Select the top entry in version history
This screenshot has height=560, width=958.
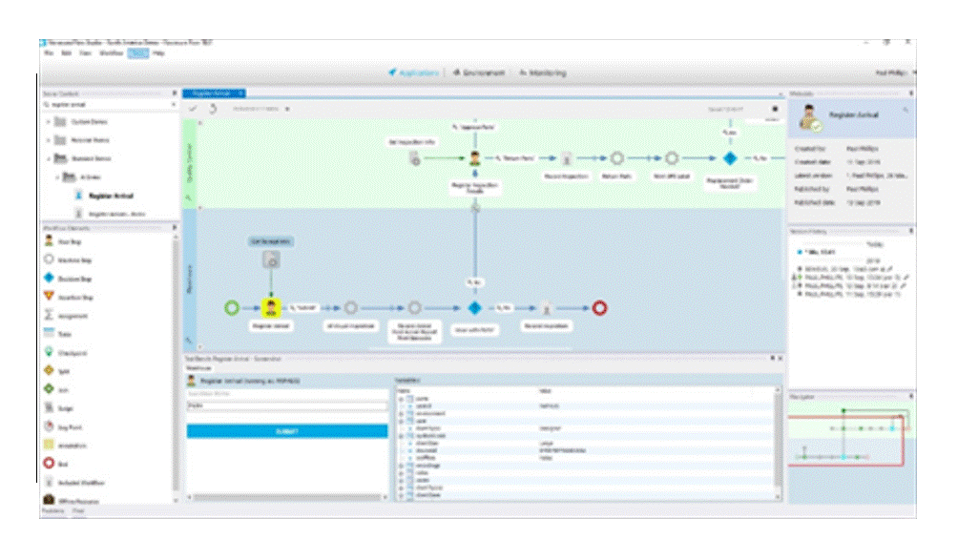tap(816, 252)
